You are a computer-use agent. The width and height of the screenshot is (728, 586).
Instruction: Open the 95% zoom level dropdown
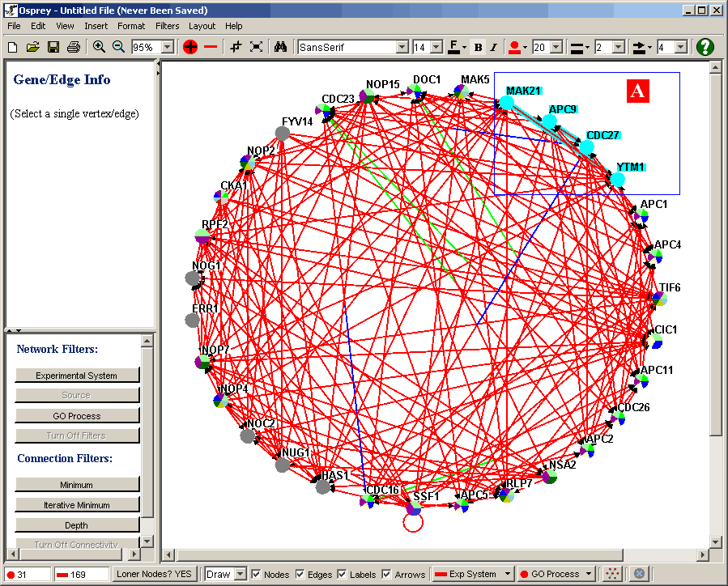[x=168, y=47]
